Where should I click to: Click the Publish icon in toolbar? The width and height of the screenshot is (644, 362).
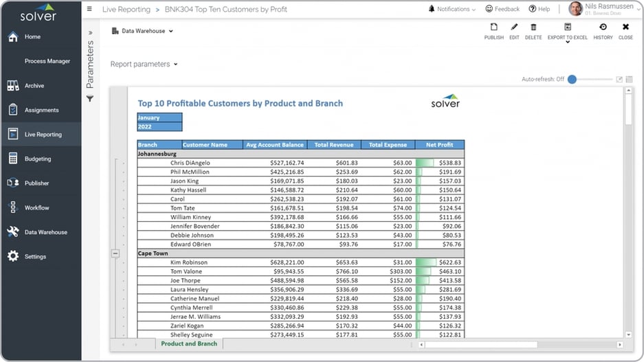click(493, 27)
